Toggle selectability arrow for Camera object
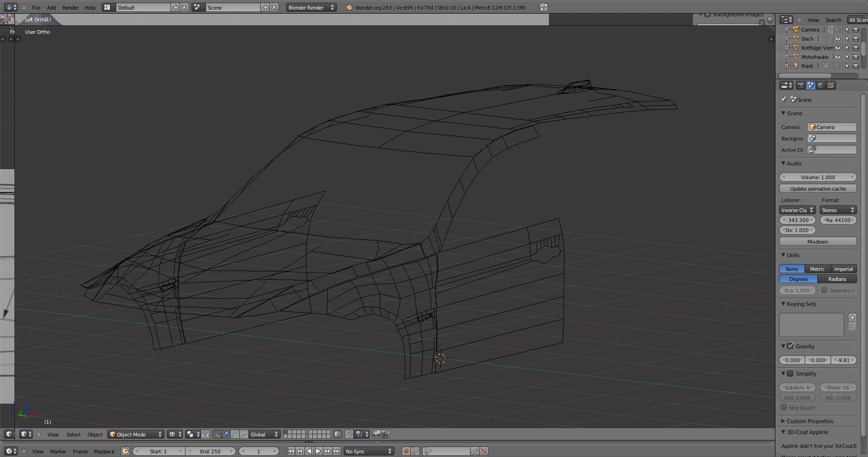Image resolution: width=868 pixels, height=457 pixels. (847, 30)
